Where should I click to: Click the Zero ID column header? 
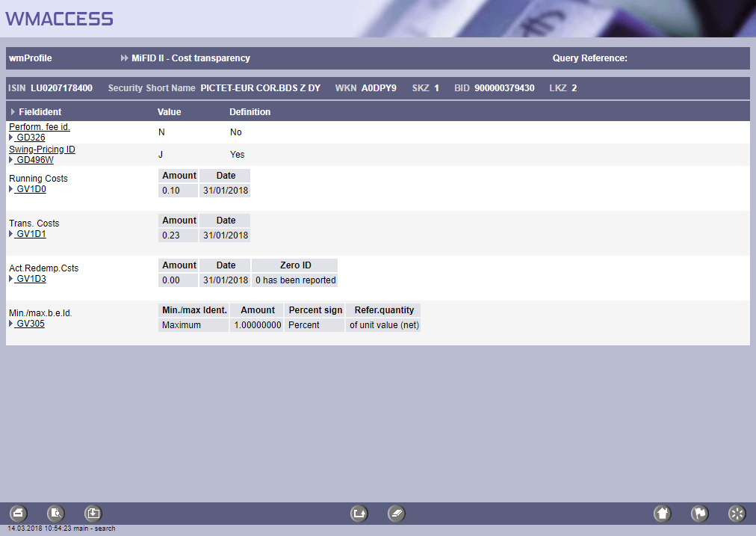[295, 265]
